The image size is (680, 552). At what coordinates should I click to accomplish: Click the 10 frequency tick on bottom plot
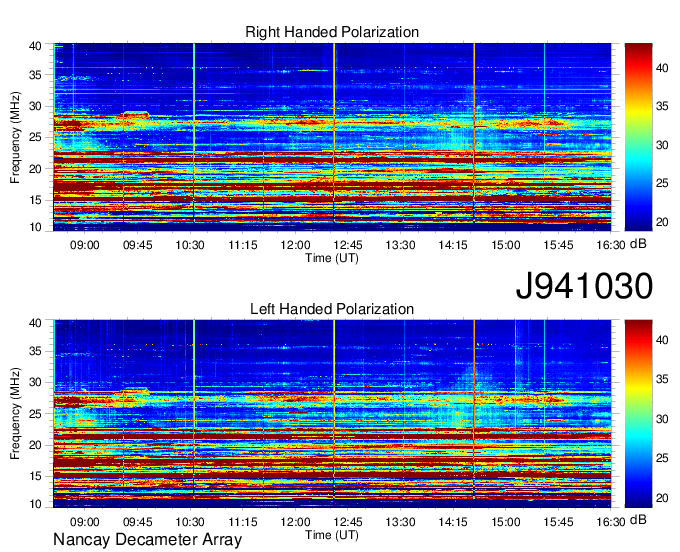pyautogui.click(x=35, y=504)
